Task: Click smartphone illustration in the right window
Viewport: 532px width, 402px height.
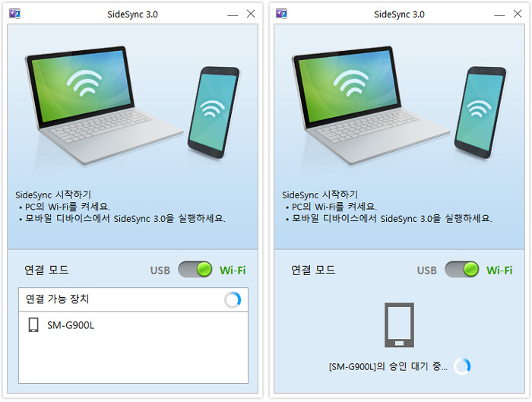Action: pyautogui.click(x=480, y=112)
